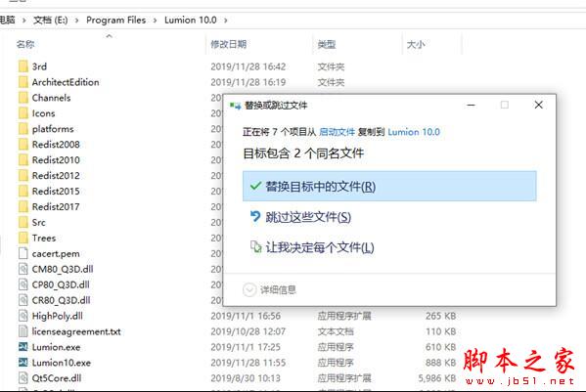Click the size value 265 KB
Viewport: 586px width, 392px height.
point(440,316)
